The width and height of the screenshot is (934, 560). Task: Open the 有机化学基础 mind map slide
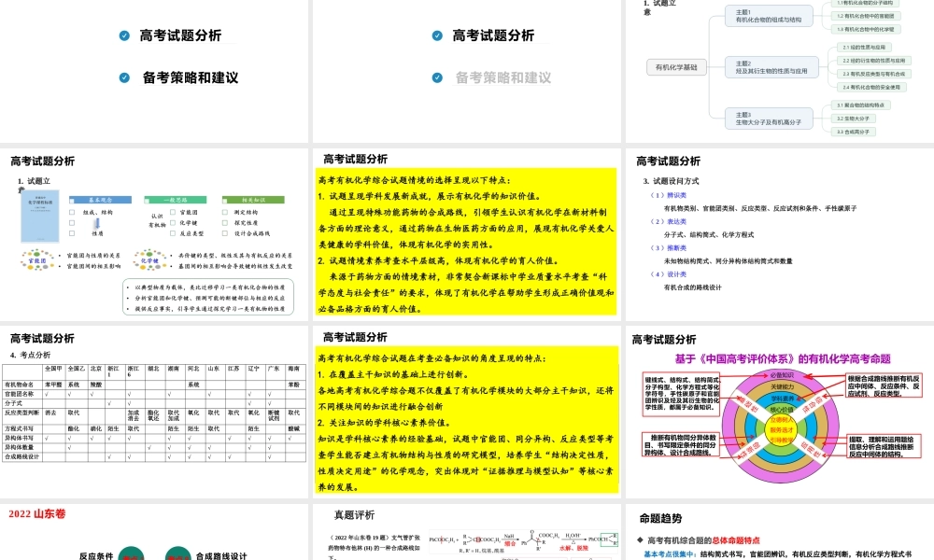tap(780, 70)
